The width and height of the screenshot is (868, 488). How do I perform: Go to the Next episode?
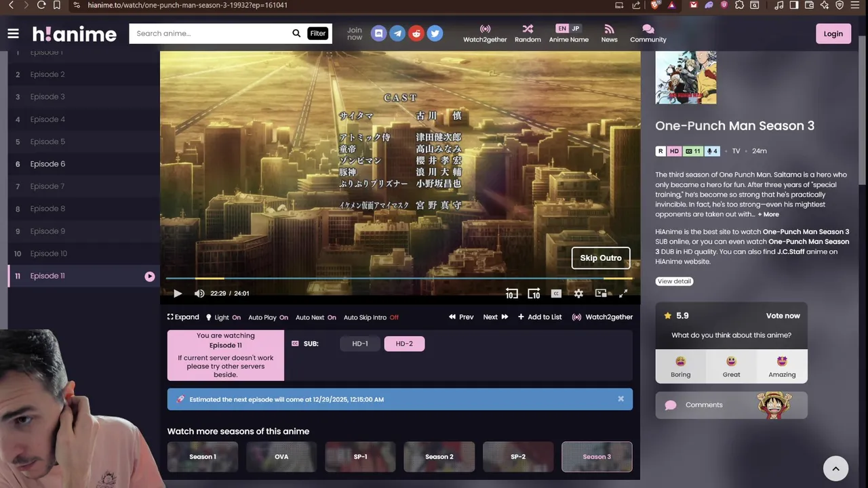(495, 317)
